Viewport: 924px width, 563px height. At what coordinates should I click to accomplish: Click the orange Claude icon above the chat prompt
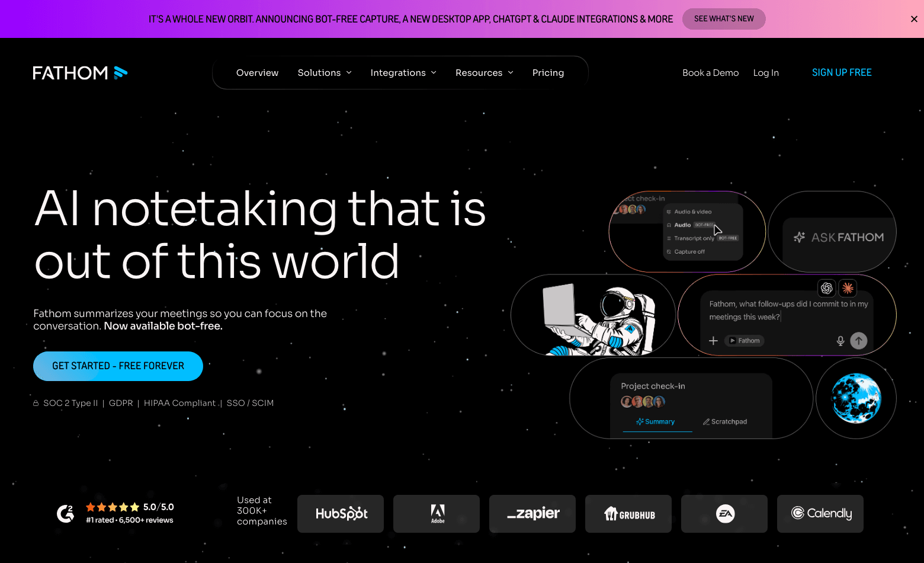pyautogui.click(x=848, y=288)
